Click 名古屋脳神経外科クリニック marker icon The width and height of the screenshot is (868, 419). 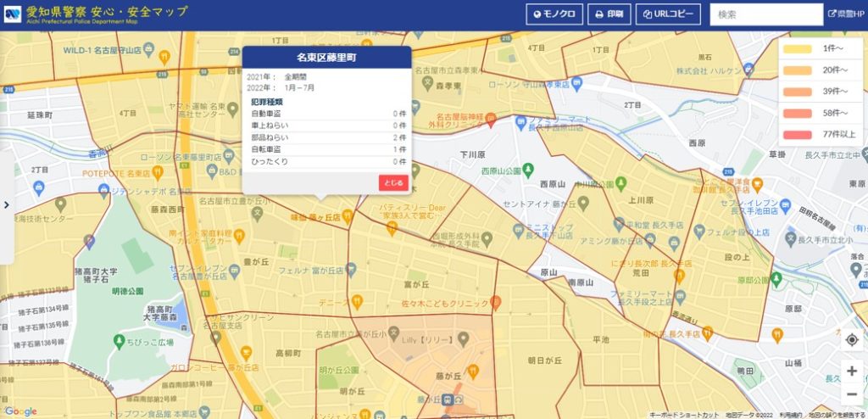click(490, 118)
